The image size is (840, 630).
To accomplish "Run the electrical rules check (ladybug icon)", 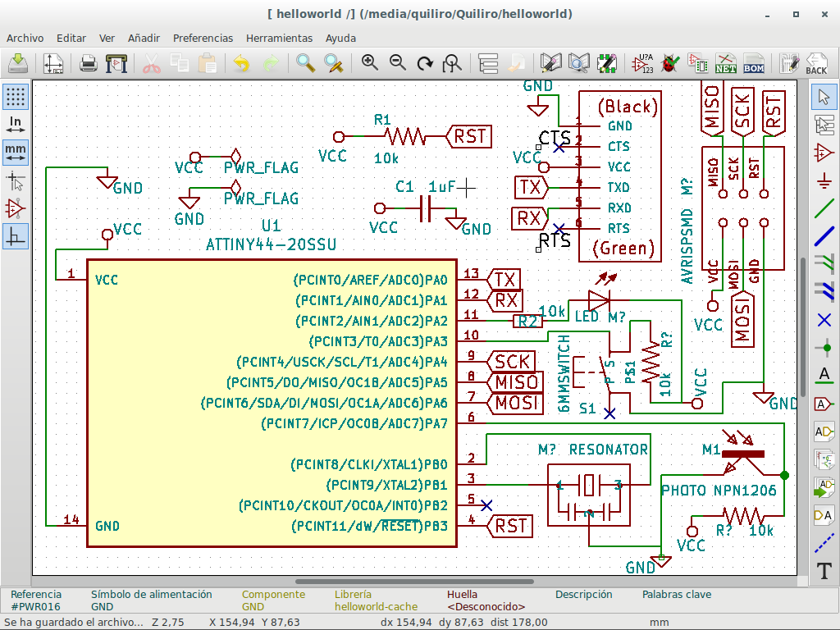I will tap(670, 63).
